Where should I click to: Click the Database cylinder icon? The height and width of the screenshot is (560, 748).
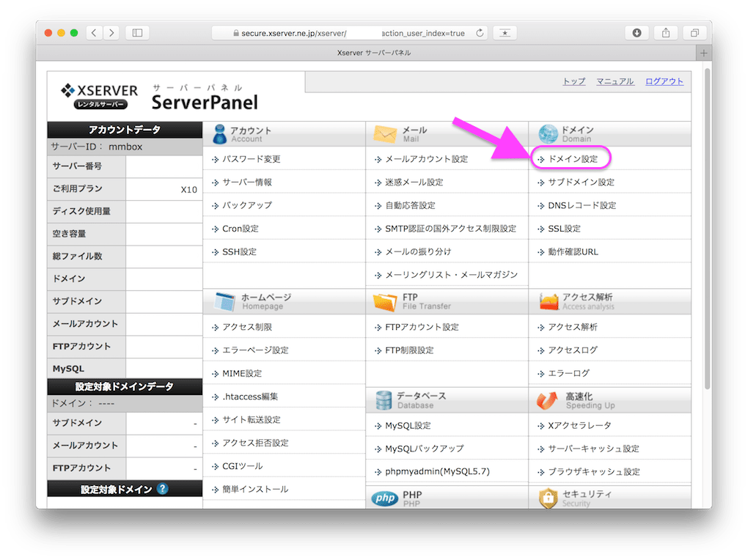[x=384, y=400]
